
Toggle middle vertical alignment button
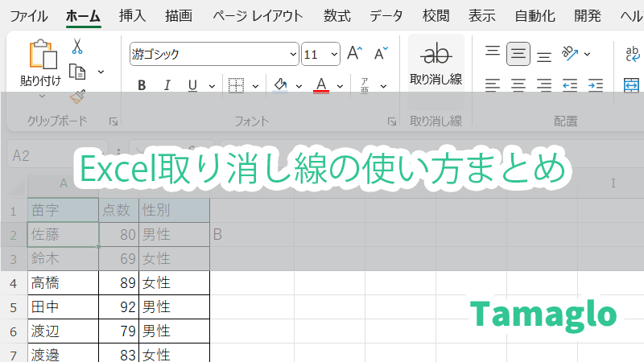pos(518,54)
